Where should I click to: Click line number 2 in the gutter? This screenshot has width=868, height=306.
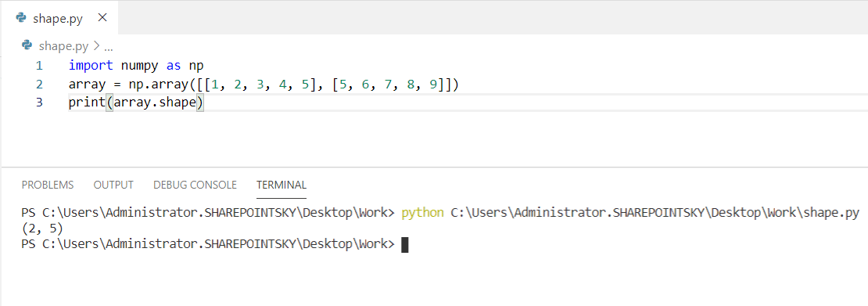pyautogui.click(x=39, y=85)
